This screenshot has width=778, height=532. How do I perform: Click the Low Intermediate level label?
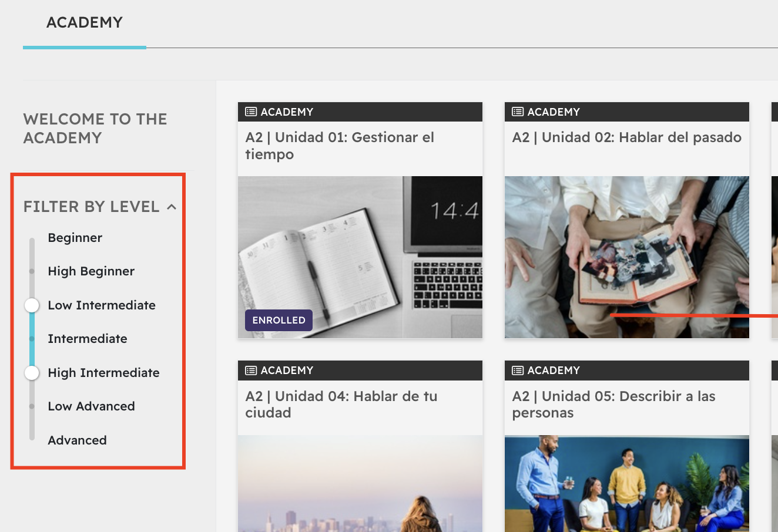point(102,305)
